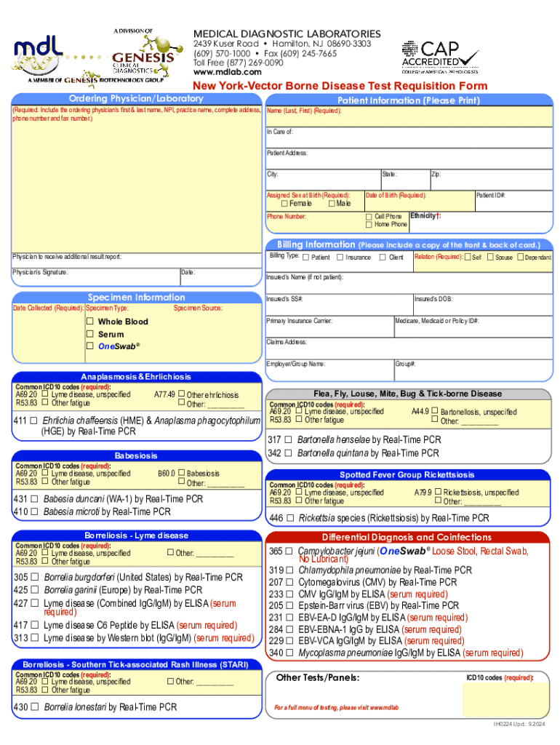Select Insurance as the billing type
Viewport: 560px width, 745px height.
coord(339,258)
